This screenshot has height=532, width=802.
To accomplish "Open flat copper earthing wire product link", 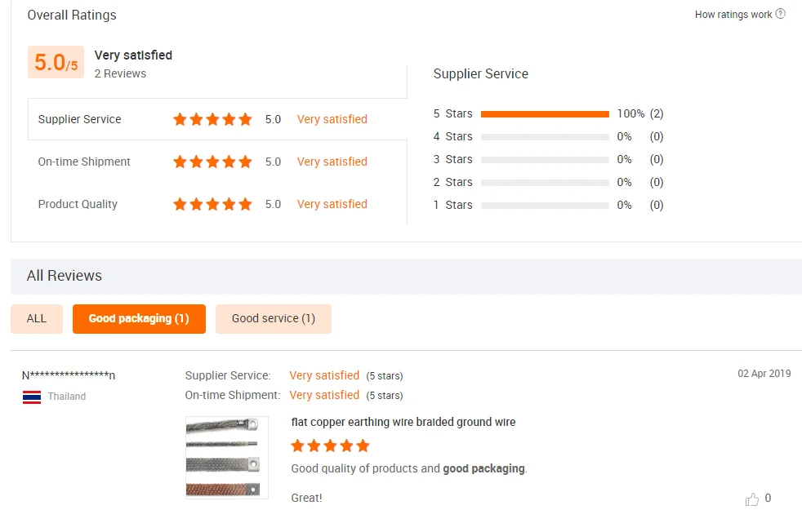I will coord(403,422).
